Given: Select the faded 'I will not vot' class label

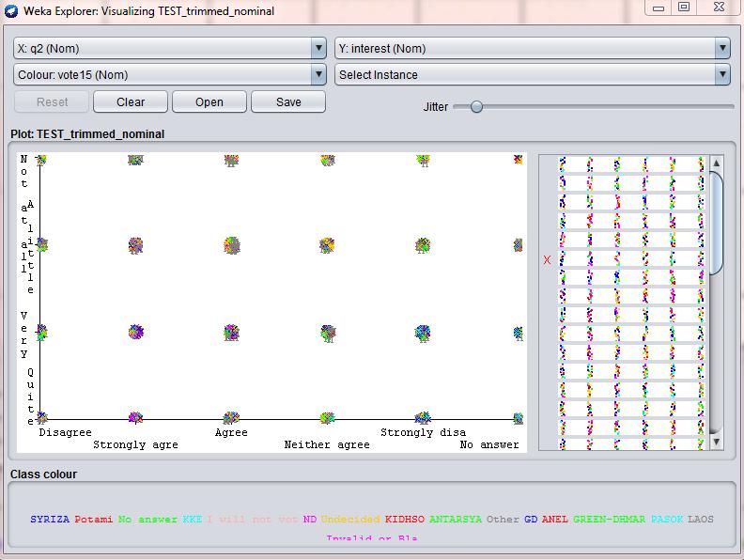Looking at the screenshot, I should [x=253, y=520].
